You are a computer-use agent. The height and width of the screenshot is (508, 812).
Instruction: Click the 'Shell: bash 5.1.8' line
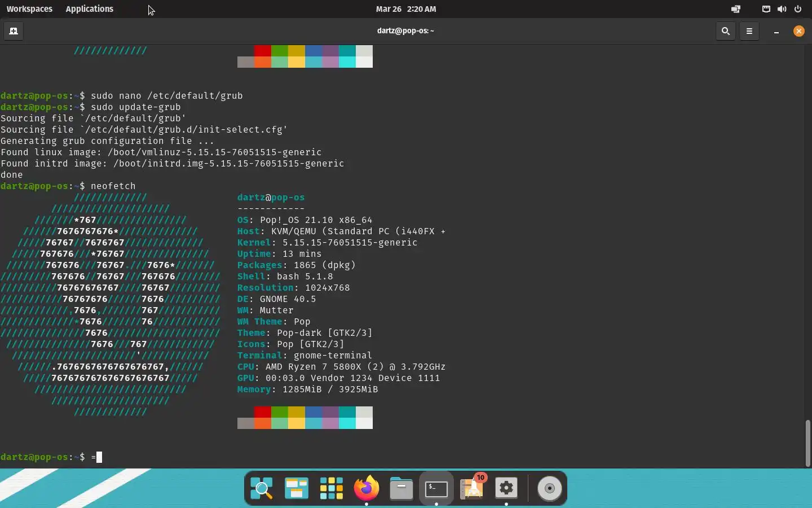tap(285, 277)
